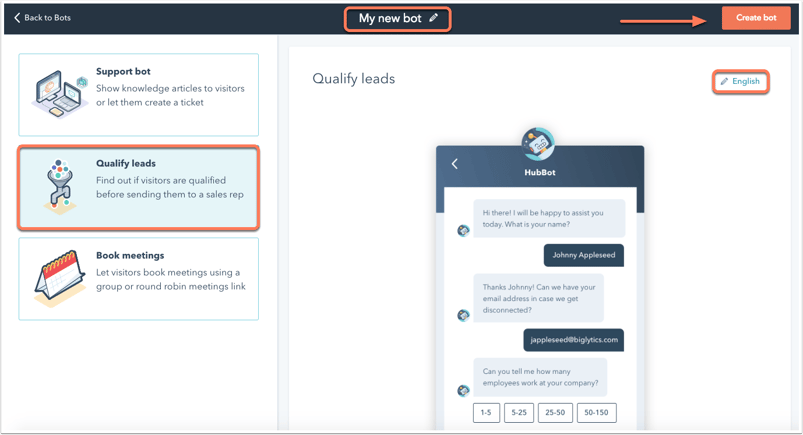This screenshot has width=803, height=435.
Task: Choose the 25-50 employees option
Action: tap(555, 412)
